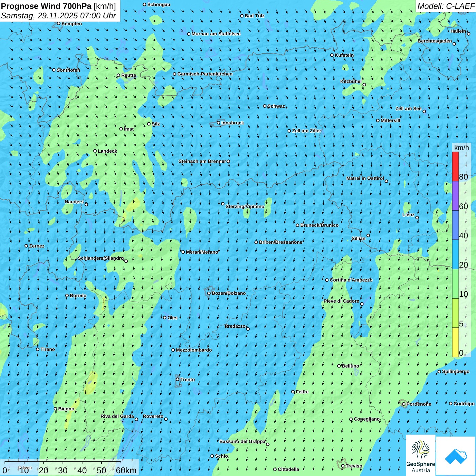Click the title 'Prognose Wind 700hPa [km/h]'

[x=58, y=6]
